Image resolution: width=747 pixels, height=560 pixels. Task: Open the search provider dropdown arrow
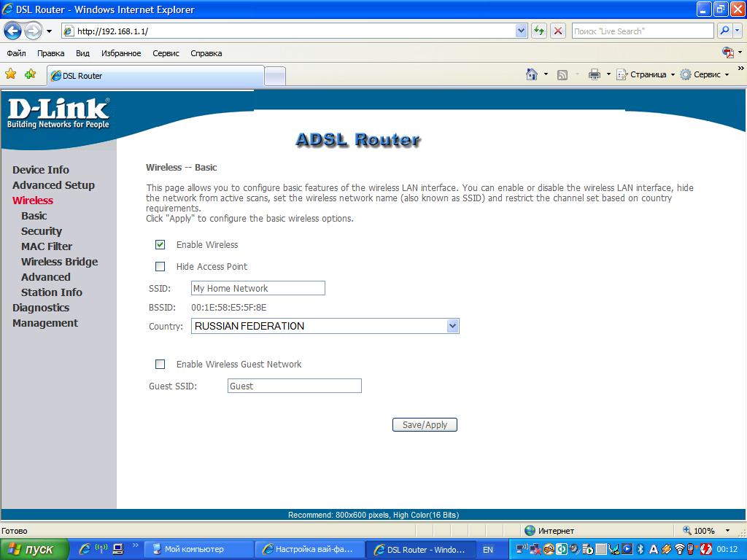coord(737,31)
